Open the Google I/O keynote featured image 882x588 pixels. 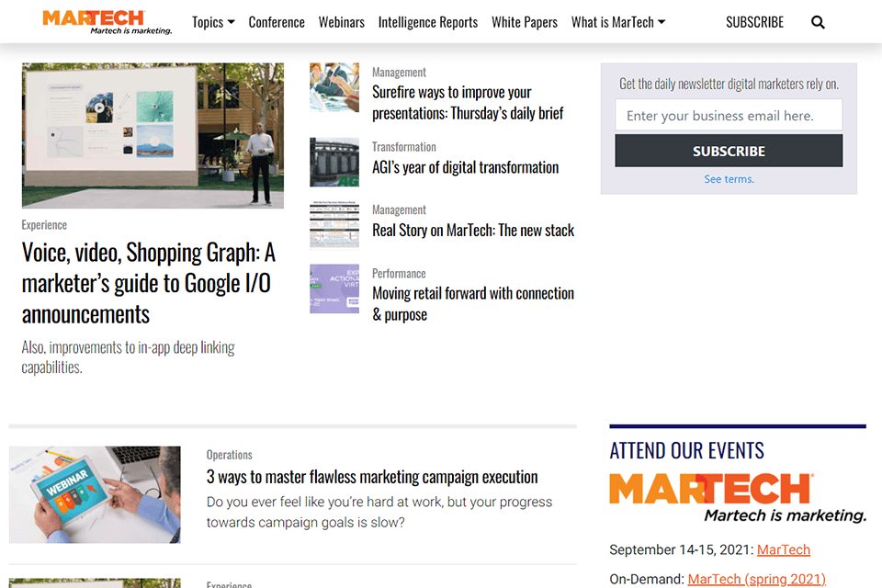pos(153,136)
